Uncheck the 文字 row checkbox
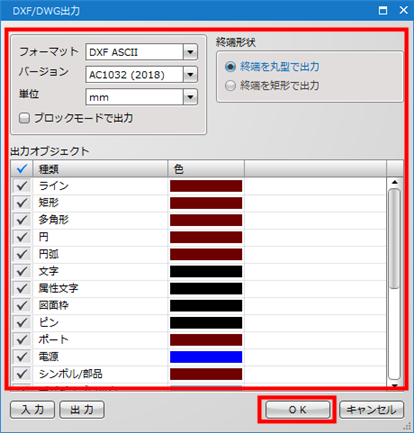The width and height of the screenshot is (414, 433). 22,271
